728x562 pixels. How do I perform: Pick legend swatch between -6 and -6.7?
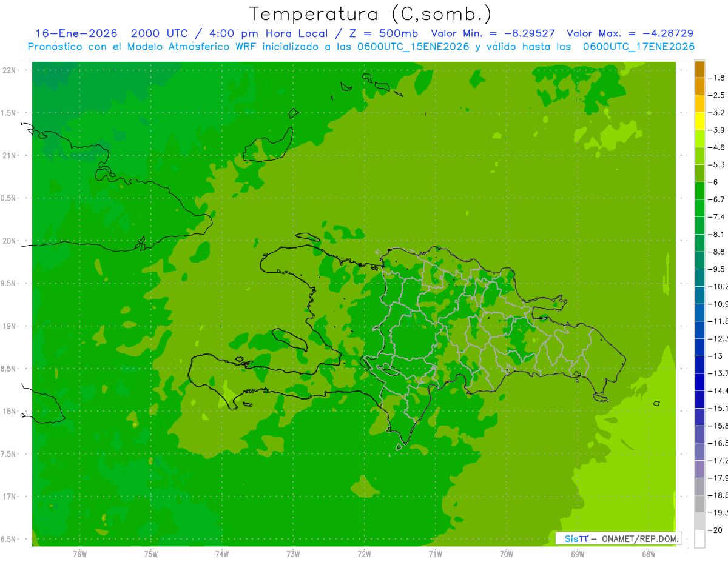699,191
